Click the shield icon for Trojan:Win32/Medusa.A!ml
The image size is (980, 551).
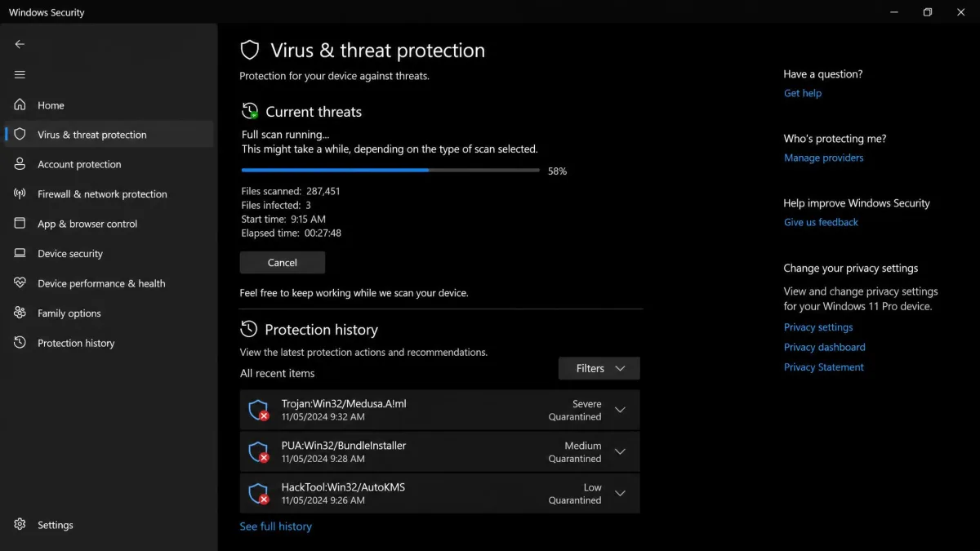pos(259,410)
